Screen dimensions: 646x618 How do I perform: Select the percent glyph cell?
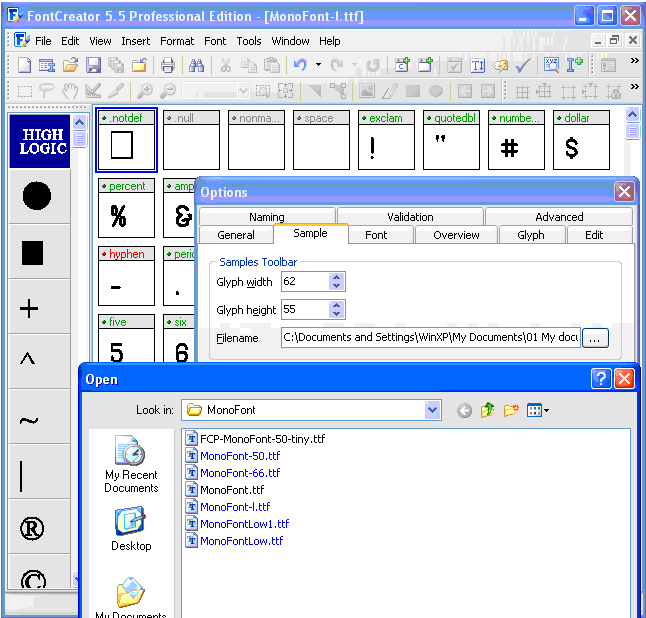(126, 208)
